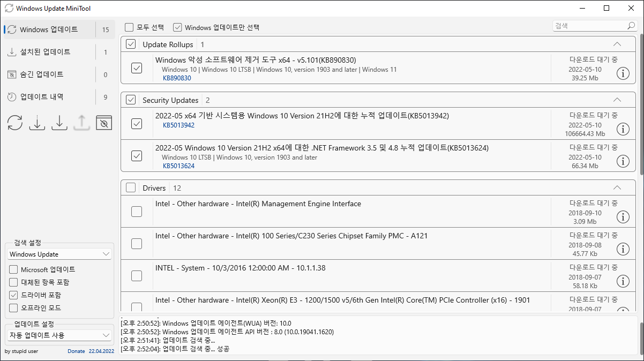The image size is (644, 361).
Task: Check the Chipset Family PMC A121 checkbox
Action: click(137, 244)
